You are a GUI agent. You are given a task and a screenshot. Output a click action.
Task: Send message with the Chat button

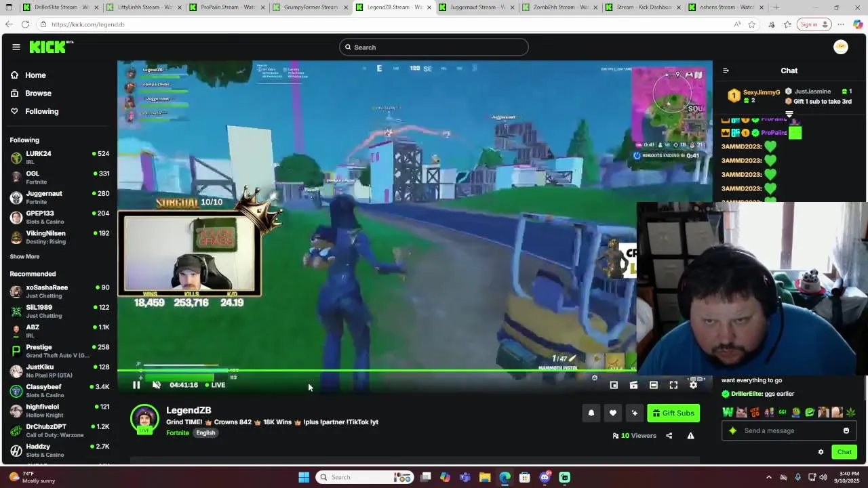pos(844,452)
